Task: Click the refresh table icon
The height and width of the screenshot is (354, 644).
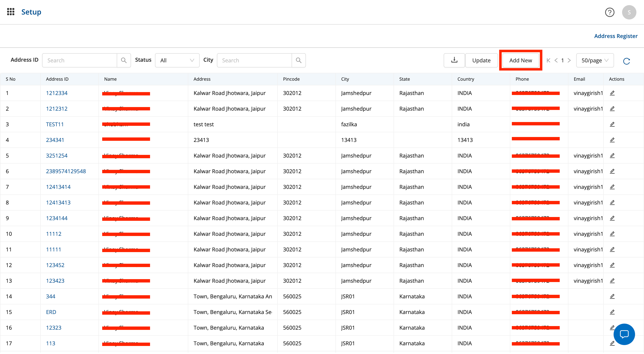Action: coord(626,61)
